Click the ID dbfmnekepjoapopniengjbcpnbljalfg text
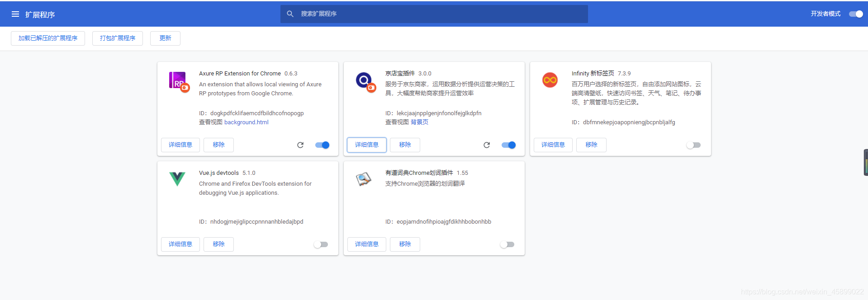This screenshot has height=300, width=868. pos(629,122)
